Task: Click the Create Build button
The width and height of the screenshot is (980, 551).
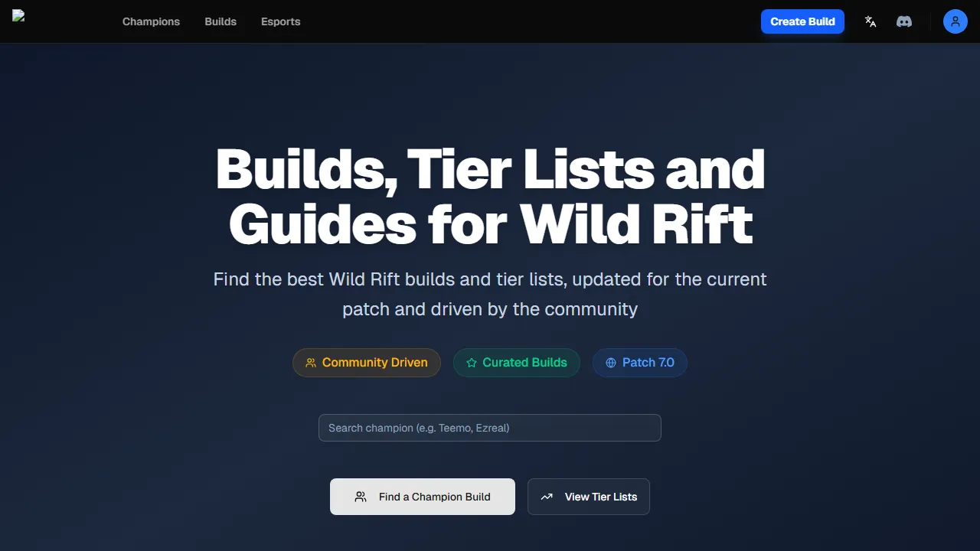Action: click(802, 21)
